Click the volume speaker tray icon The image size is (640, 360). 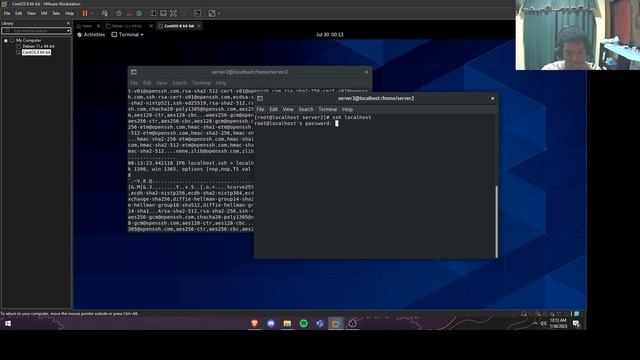tap(543, 323)
